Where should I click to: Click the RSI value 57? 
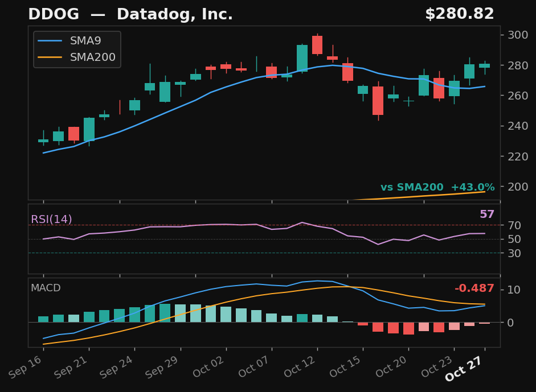coord(487,214)
